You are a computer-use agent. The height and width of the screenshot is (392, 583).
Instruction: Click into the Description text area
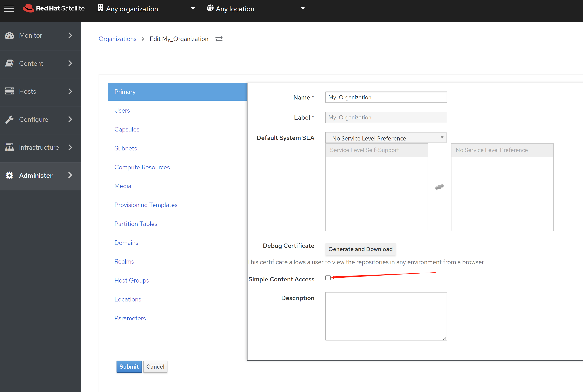pyautogui.click(x=386, y=316)
